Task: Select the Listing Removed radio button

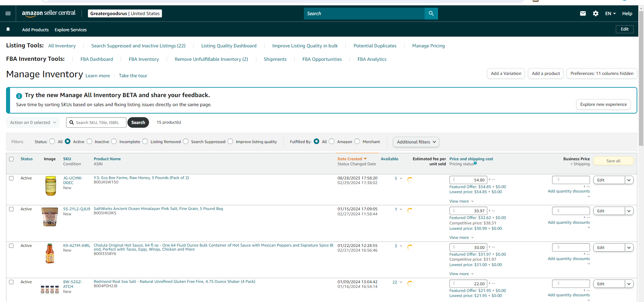Action: coord(145,141)
